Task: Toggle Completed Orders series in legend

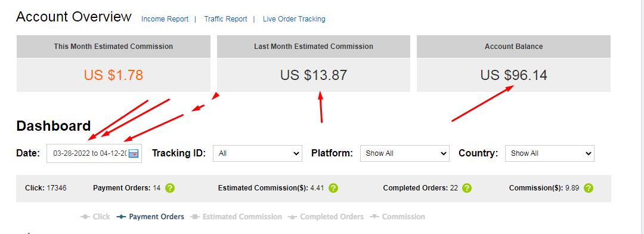Action: tap(326, 217)
